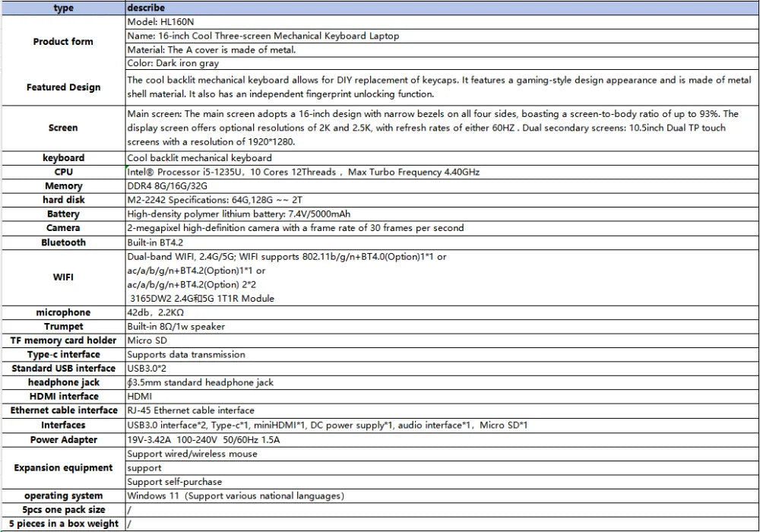Click the 'Color: Dark iron gray' cell
Viewport: 760px width, 532px height.
coord(442,64)
